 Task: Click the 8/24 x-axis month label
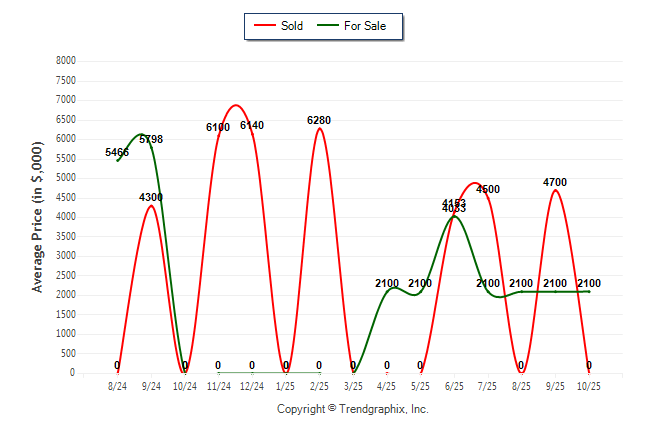(117, 385)
